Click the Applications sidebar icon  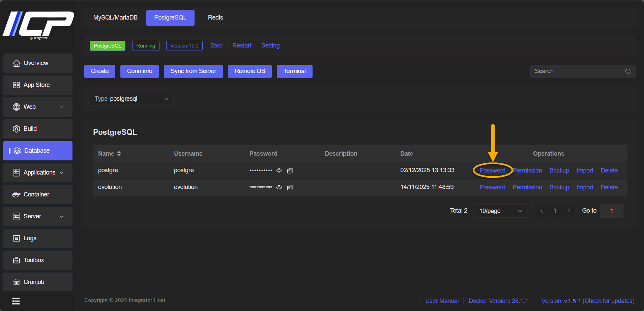point(16,173)
